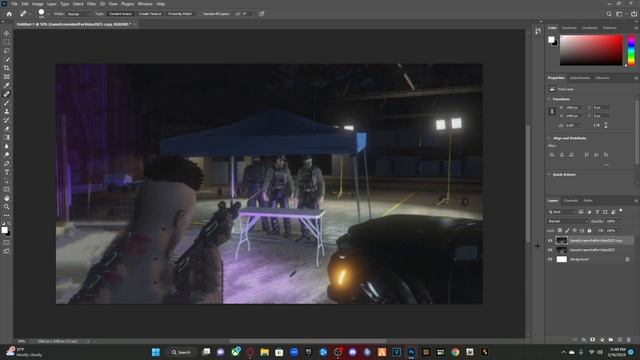Image resolution: width=640 pixels, height=360 pixels.
Task: Select the Move tool
Action: tap(7, 33)
